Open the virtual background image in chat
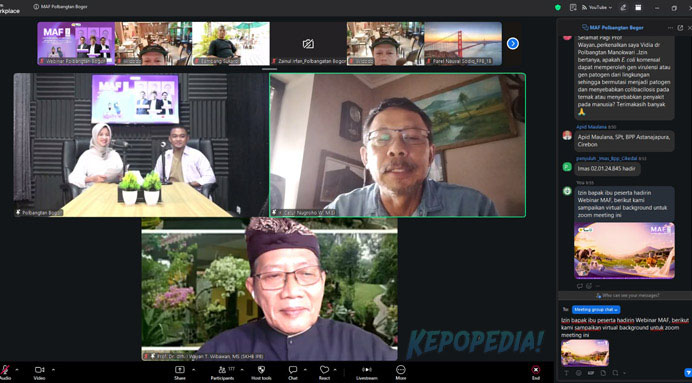Viewport: 692px width, 383px height. (624, 250)
